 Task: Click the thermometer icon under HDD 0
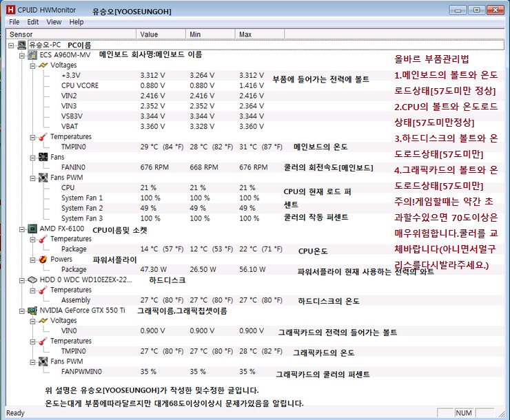(x=43, y=290)
